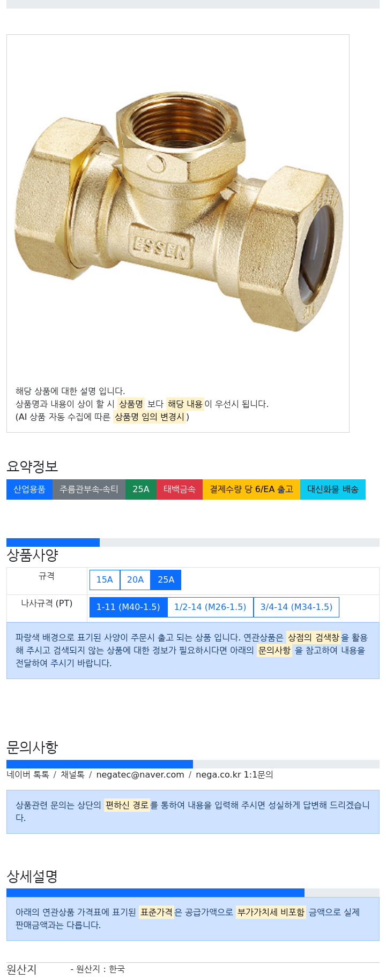The width and height of the screenshot is (386, 980).
Task: Click the blue progress bar under 문의사항
Action: [x=100, y=764]
